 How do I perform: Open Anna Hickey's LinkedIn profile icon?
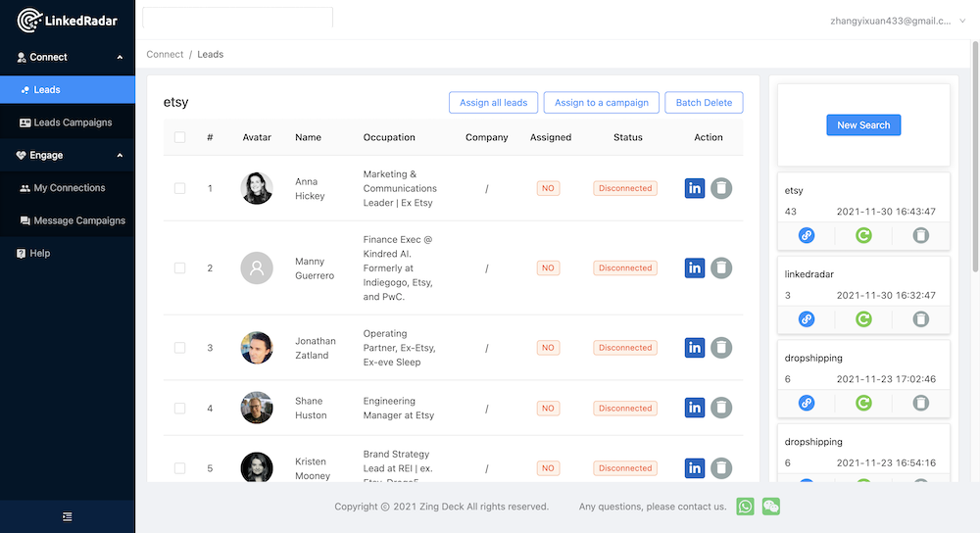pyautogui.click(x=695, y=188)
